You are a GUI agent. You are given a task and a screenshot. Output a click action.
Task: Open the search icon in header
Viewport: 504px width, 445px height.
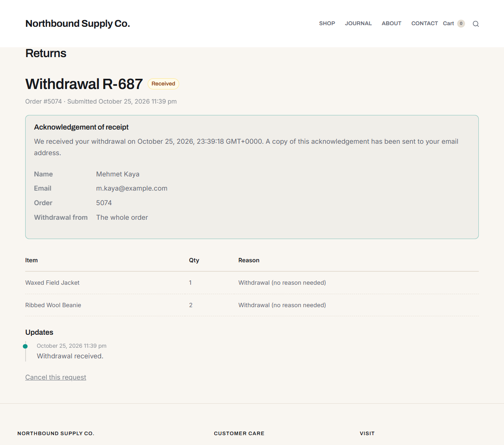tap(476, 24)
